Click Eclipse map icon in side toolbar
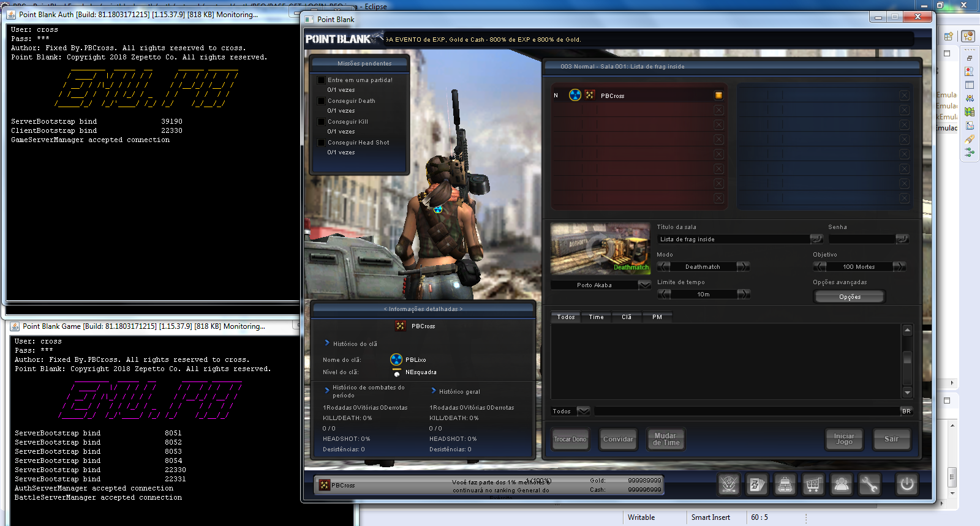This screenshot has width=980, height=526. (970, 112)
